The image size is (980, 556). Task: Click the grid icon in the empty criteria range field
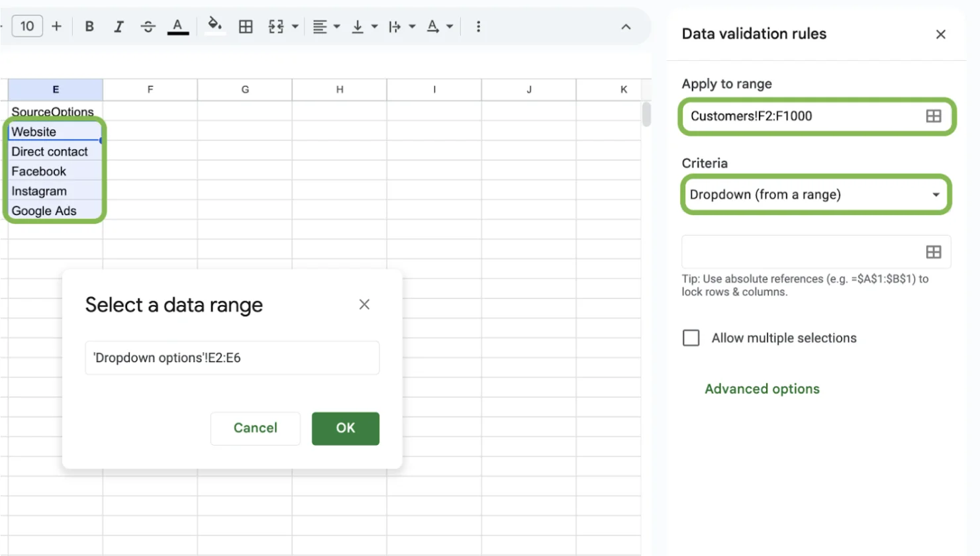(933, 252)
